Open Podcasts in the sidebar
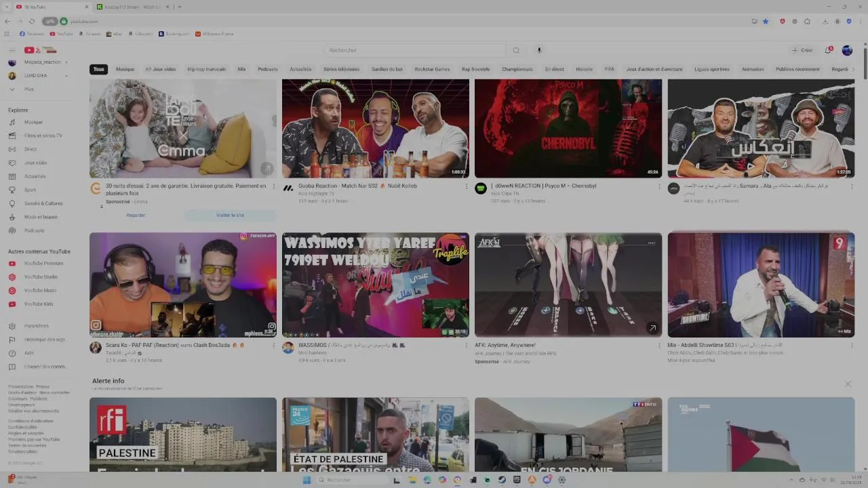868x488 pixels. pos(34,230)
